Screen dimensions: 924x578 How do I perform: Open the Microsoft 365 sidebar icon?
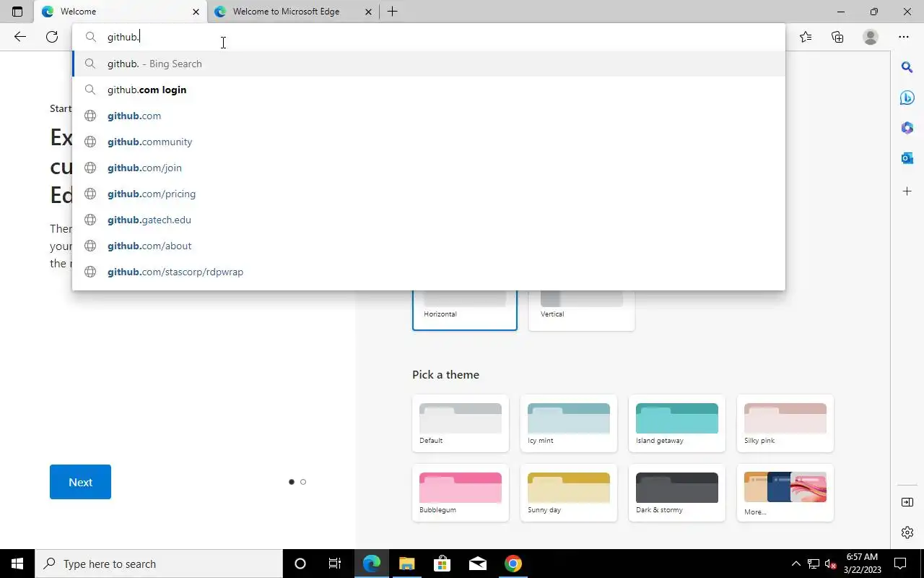(907, 128)
